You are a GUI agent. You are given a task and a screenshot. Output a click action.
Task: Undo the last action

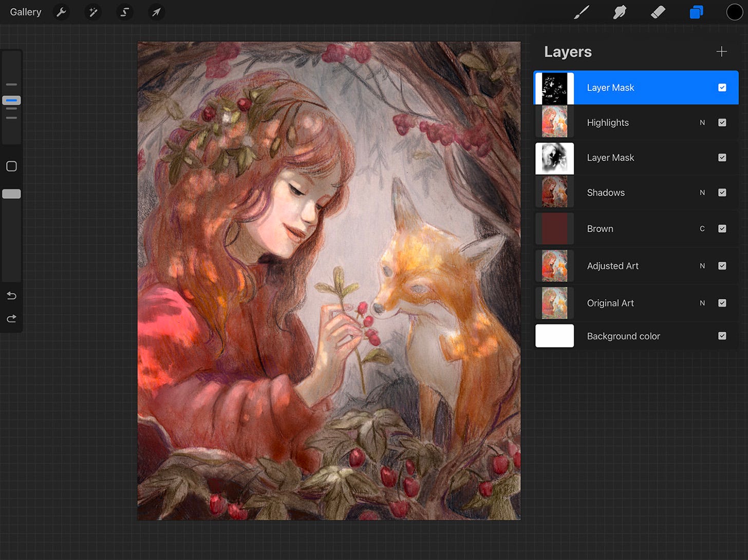point(11,296)
